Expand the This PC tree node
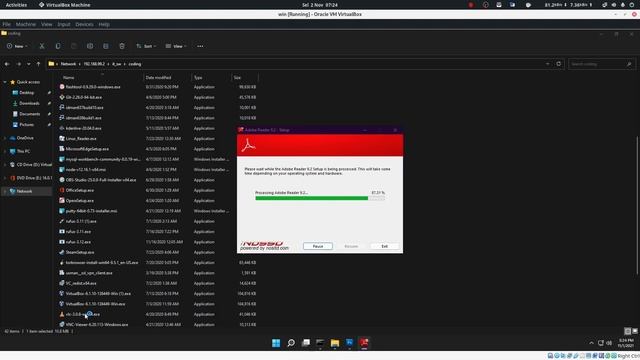Screen dimensions: 640x360 tap(5, 151)
